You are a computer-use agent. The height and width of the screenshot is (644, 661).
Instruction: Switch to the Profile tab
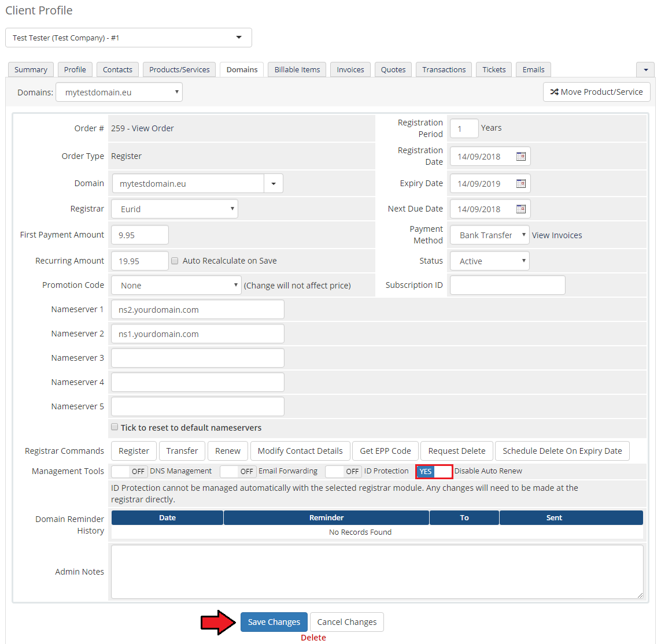[x=75, y=69]
